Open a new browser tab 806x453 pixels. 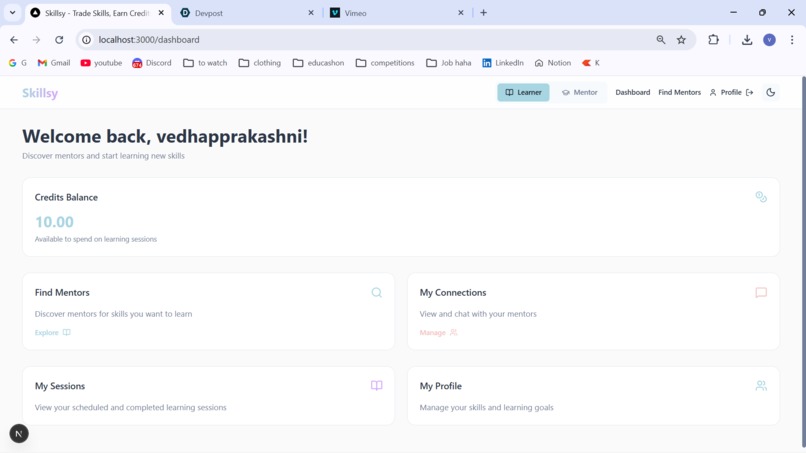[x=483, y=13]
